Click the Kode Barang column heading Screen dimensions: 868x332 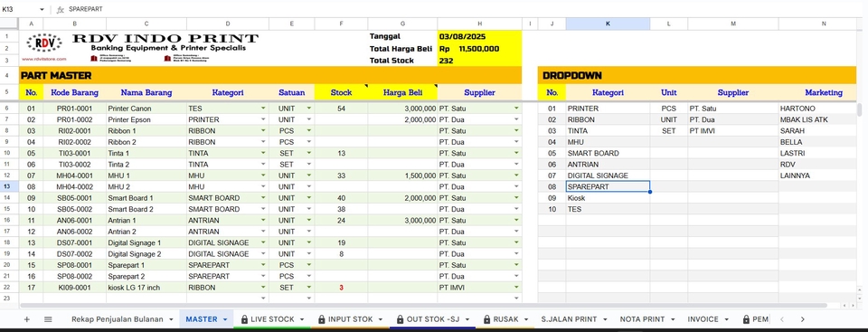click(x=75, y=92)
